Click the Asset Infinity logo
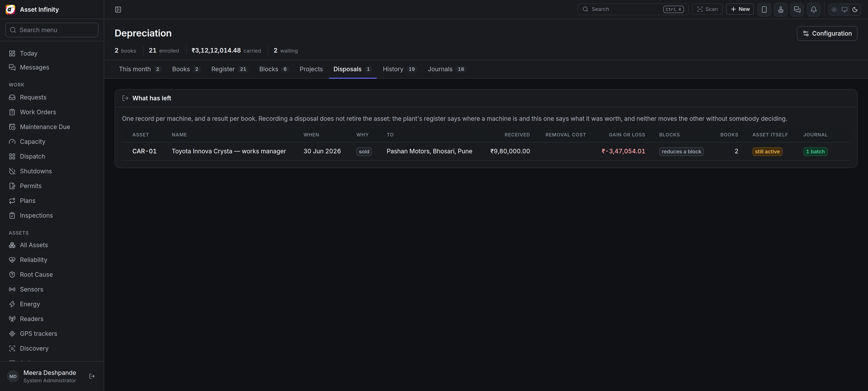This screenshot has width=868, height=391. click(10, 9)
